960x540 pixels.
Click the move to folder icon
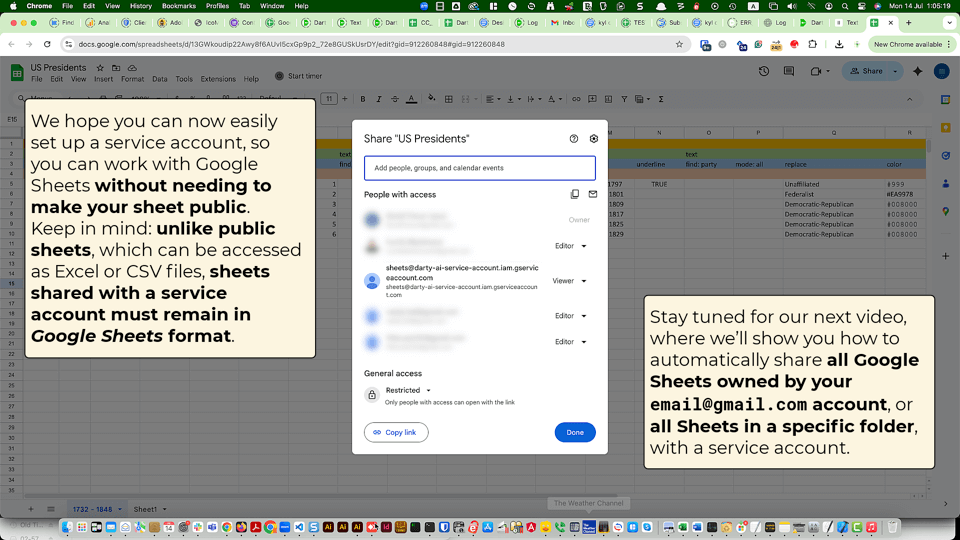pos(116,68)
